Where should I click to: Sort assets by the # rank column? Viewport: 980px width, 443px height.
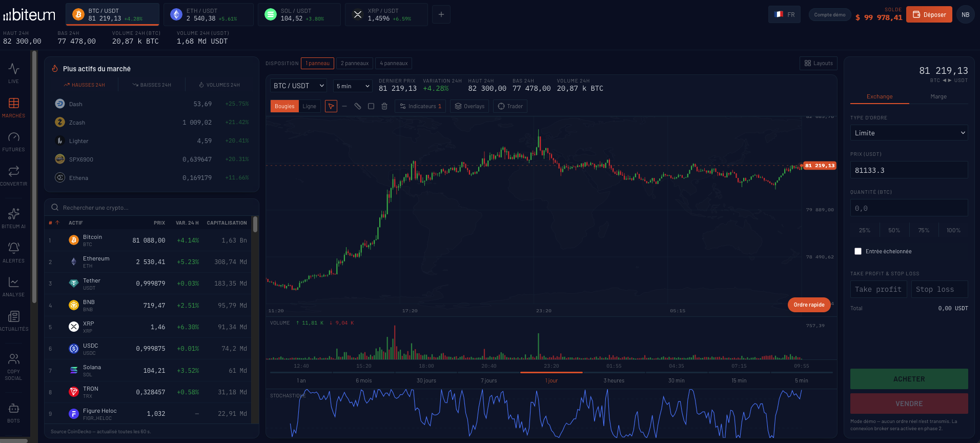(x=54, y=223)
